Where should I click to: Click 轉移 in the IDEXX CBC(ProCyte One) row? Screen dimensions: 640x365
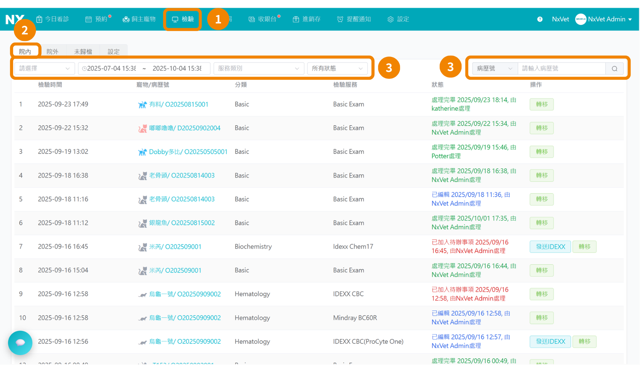click(584, 341)
